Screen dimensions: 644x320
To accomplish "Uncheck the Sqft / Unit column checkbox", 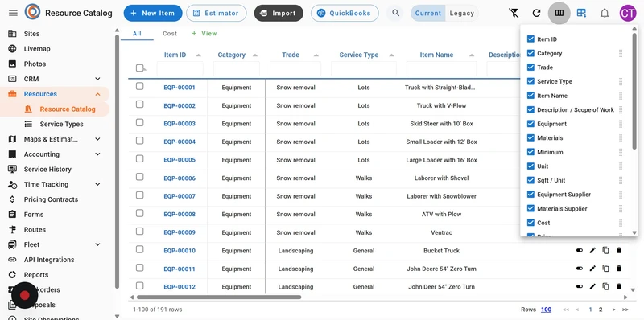I will click(530, 180).
